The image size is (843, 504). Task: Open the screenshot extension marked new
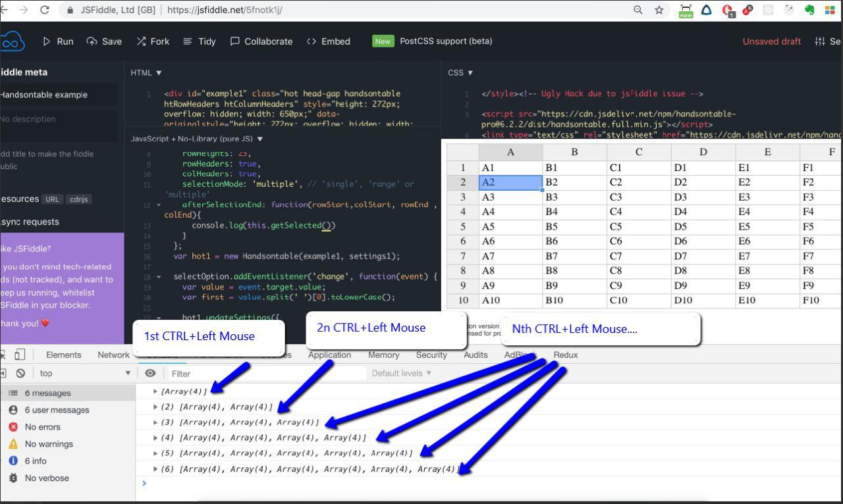point(686,11)
